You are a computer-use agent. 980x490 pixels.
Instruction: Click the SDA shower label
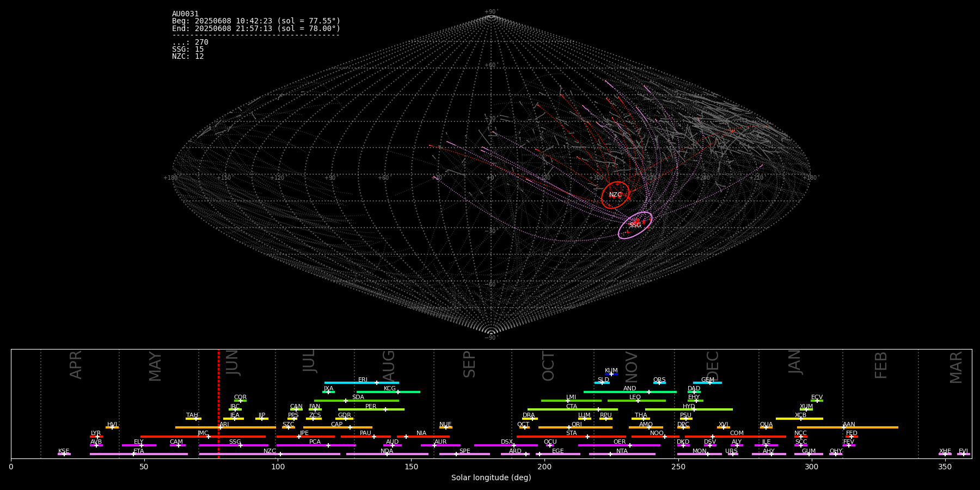tap(358, 397)
